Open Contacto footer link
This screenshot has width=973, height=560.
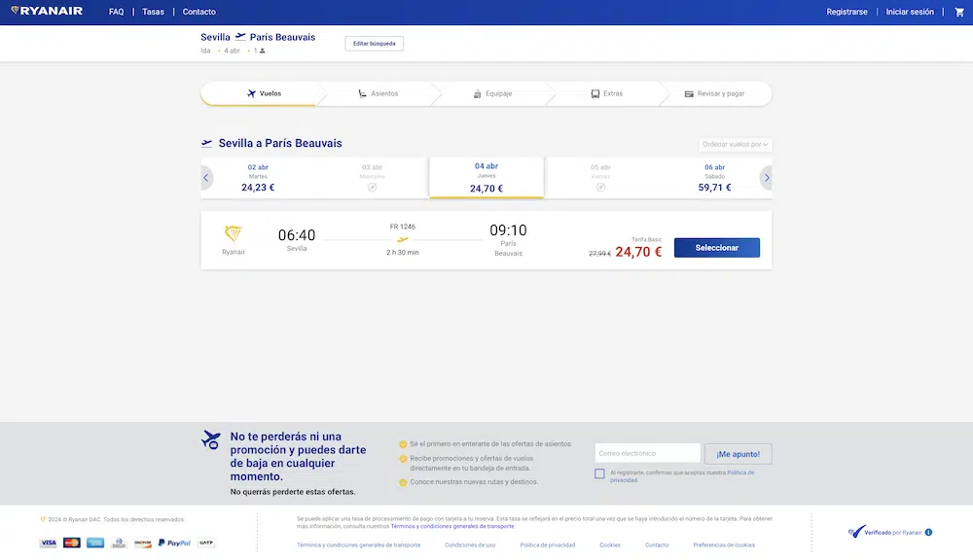657,545
